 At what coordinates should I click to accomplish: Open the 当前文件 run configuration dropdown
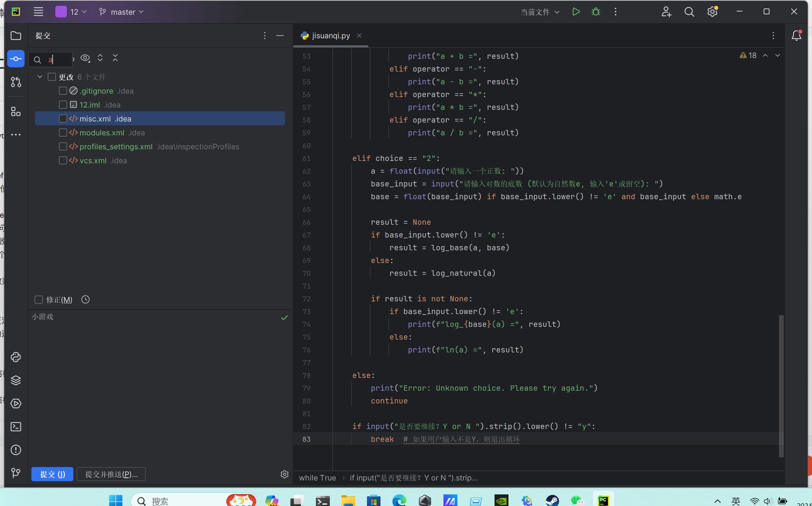(x=540, y=12)
